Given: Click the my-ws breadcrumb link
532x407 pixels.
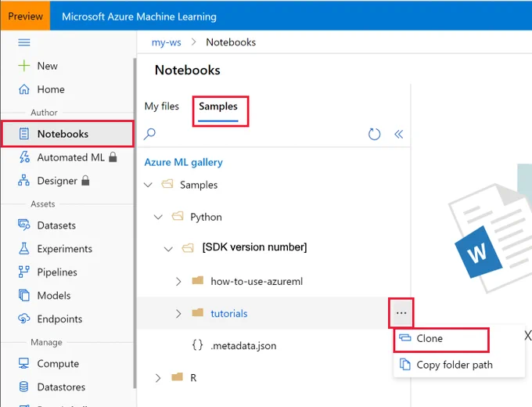Looking at the screenshot, I should tap(166, 42).
